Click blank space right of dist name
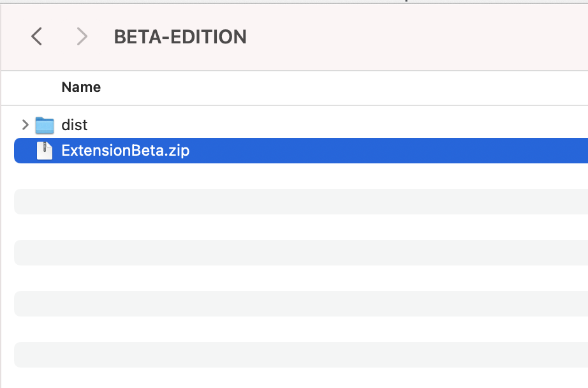The image size is (588, 388). point(337,125)
